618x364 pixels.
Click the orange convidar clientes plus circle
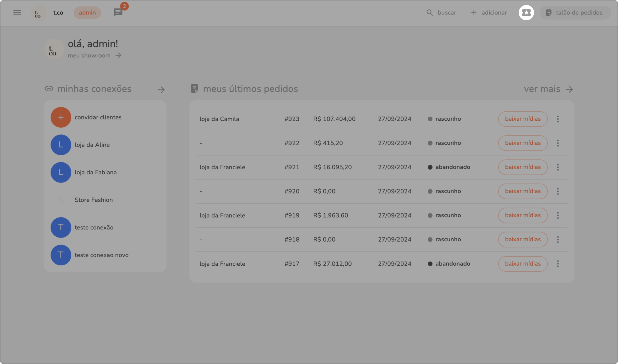pos(61,117)
